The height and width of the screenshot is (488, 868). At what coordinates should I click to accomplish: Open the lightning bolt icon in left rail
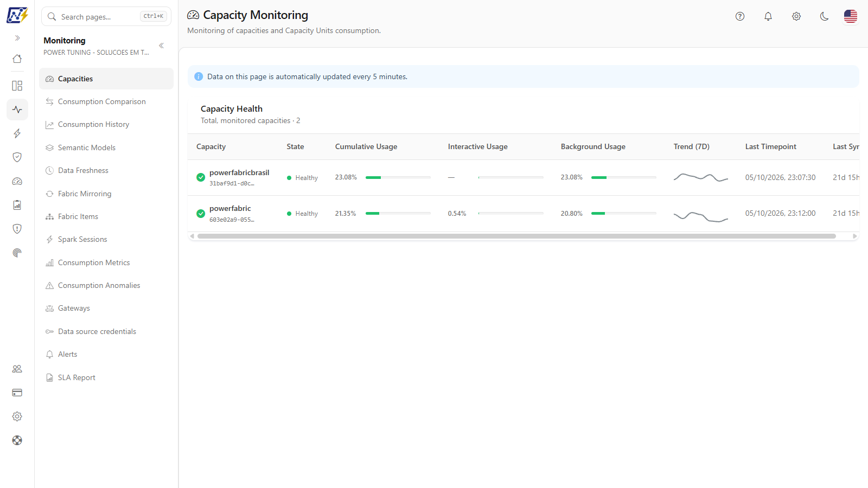click(x=17, y=133)
